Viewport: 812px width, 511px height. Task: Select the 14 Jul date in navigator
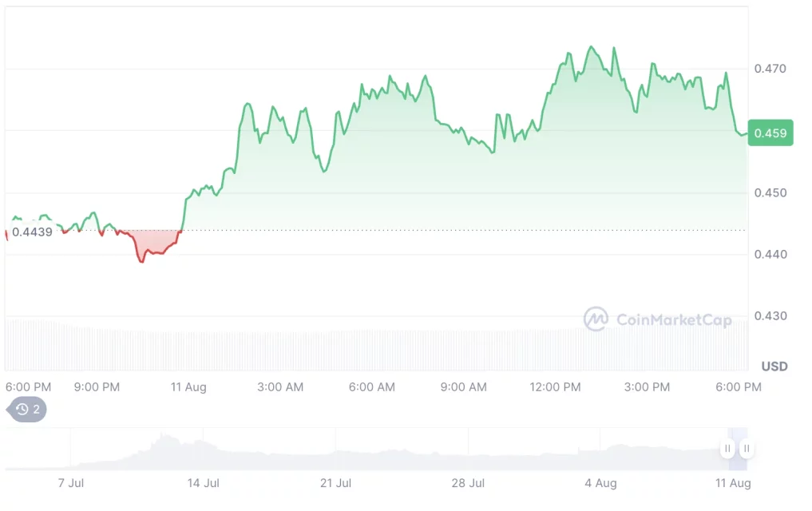click(203, 483)
